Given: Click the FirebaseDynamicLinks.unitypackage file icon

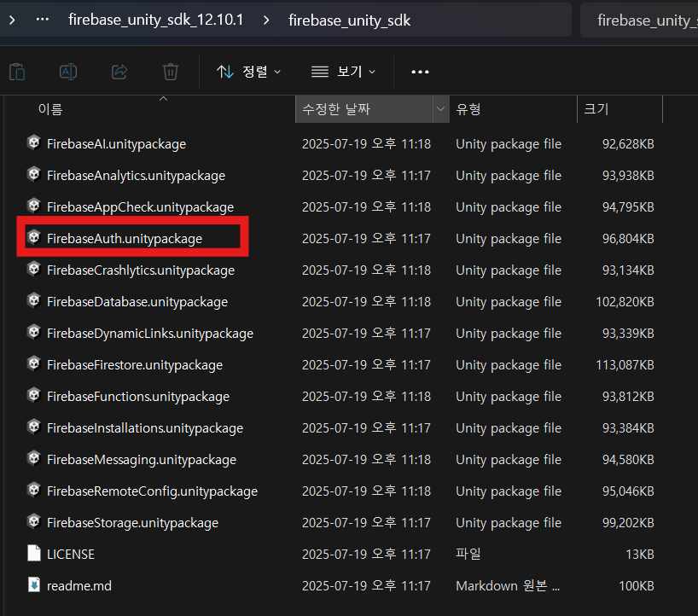Looking at the screenshot, I should (34, 333).
